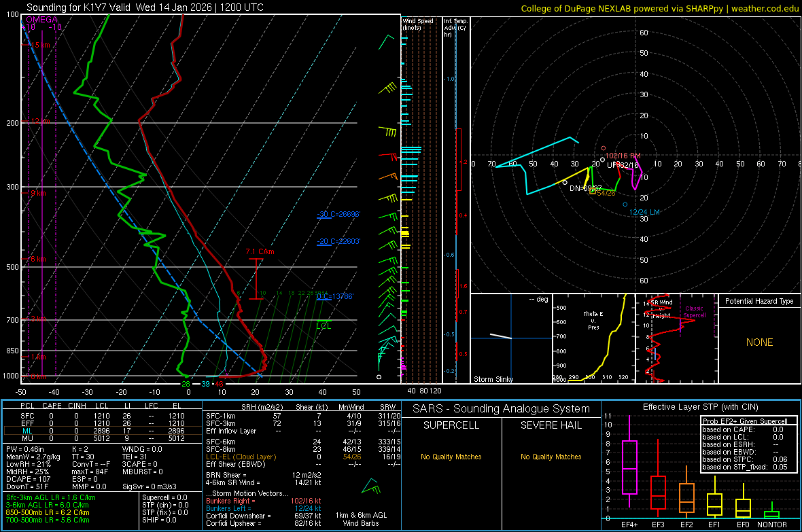Click the LCL-EL (Cloud Layer) row
Viewport: 802px width, 532px height.
(x=303, y=457)
